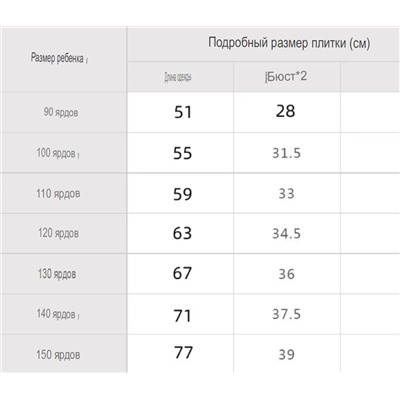Select the '90 ярдов' row label
Viewport: 400px width, 400px height.
(61, 112)
